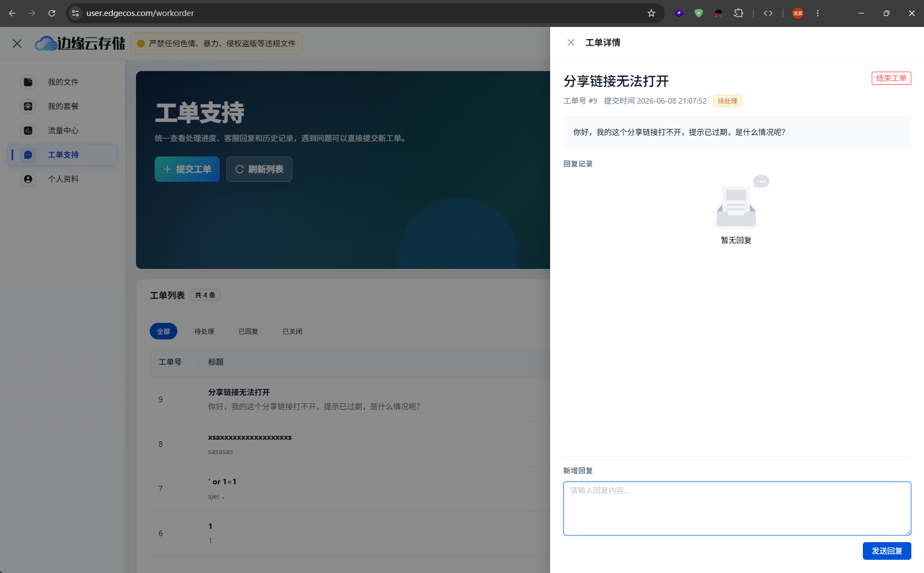Click the red-black extension icon
924x573 pixels.
tap(719, 13)
